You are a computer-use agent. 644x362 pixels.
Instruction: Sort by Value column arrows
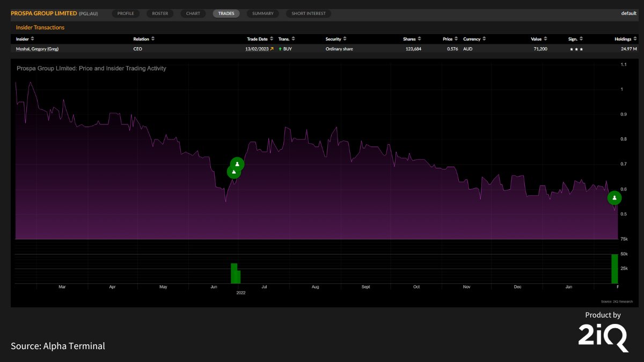546,39
